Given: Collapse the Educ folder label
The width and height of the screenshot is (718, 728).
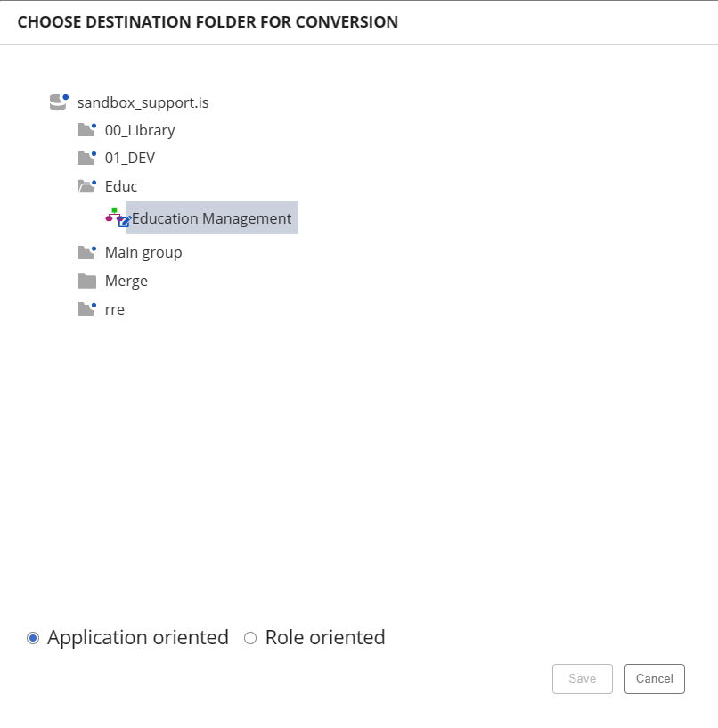Looking at the screenshot, I should 121,186.
